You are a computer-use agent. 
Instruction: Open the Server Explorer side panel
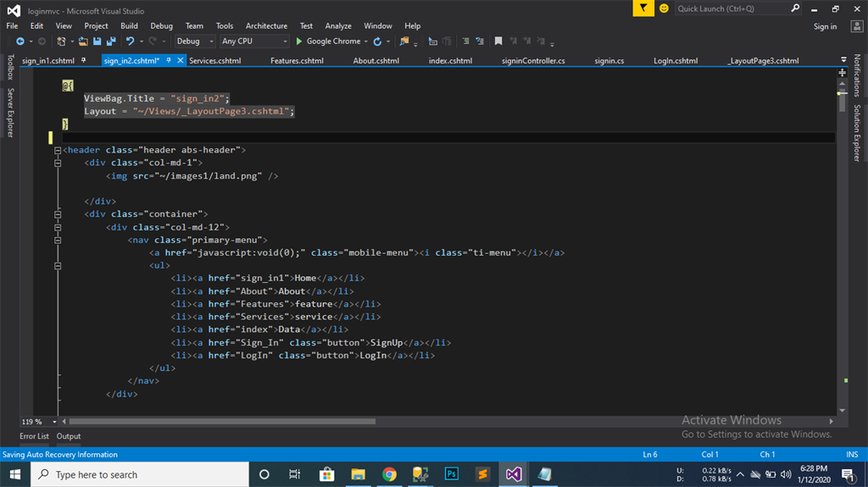pos(10,113)
